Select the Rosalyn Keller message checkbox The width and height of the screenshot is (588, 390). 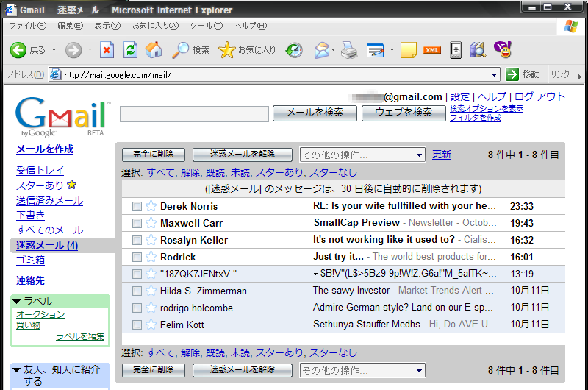pos(137,240)
